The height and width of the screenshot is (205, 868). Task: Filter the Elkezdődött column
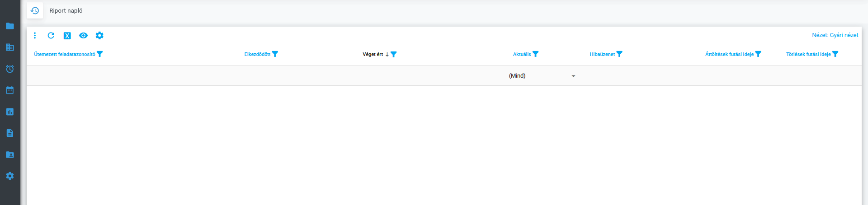point(275,54)
